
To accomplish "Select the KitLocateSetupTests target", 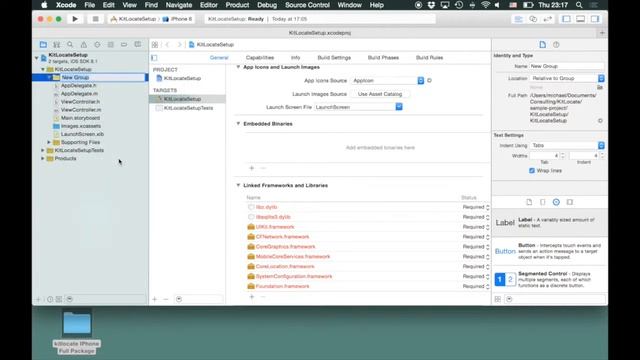I will (x=187, y=108).
